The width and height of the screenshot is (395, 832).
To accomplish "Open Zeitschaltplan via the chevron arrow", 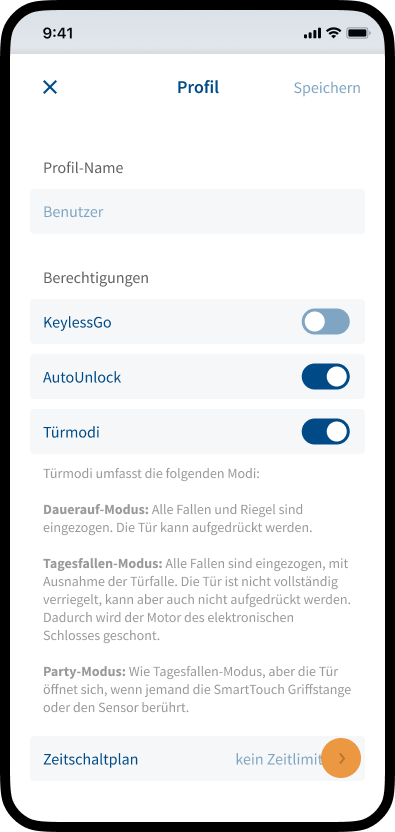I will [341, 759].
